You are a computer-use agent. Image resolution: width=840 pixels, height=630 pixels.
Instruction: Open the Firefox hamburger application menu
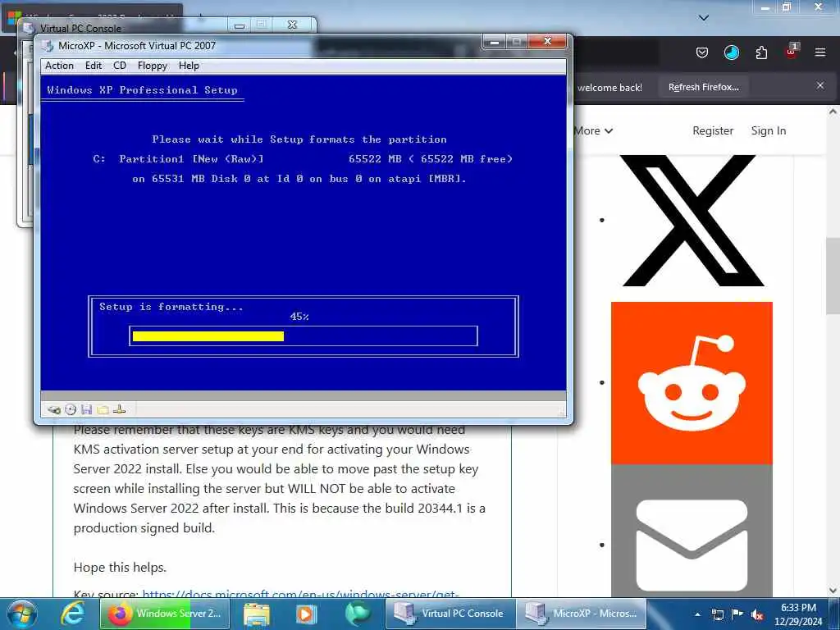pos(819,52)
